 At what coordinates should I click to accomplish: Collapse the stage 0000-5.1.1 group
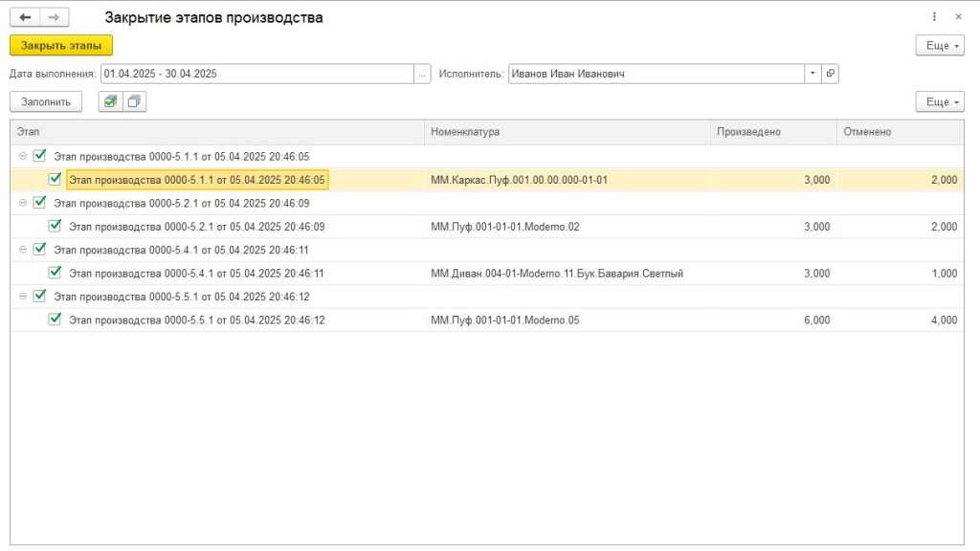click(x=23, y=156)
